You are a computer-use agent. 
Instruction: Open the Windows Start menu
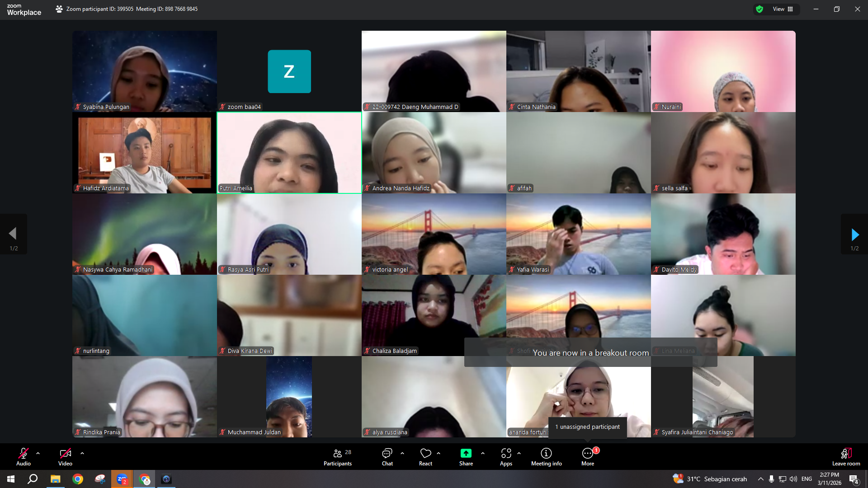[11, 479]
